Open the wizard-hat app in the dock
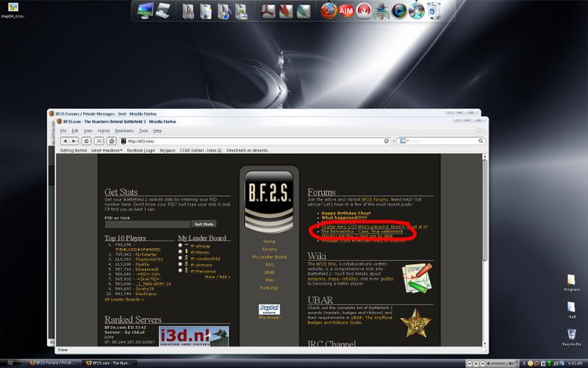Viewport: 588px width, 368px height. point(381,10)
